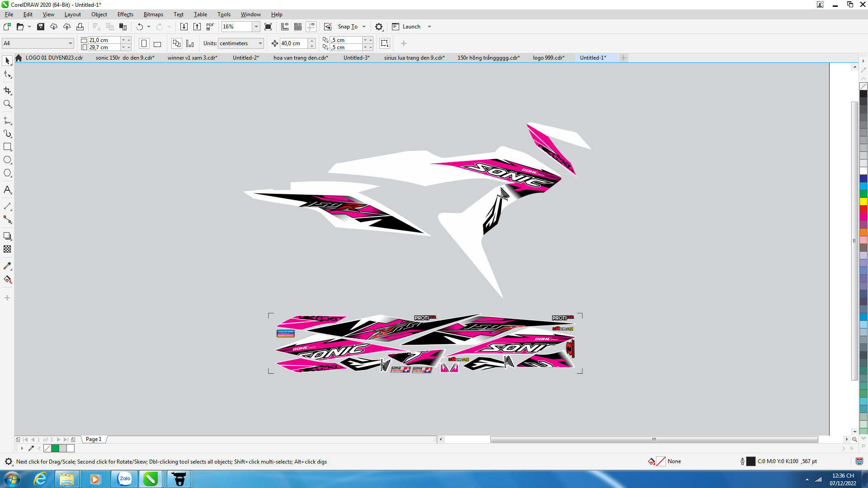Click the Export to PDF icon
Image resolution: width=868 pixels, height=488 pixels.
210,27
